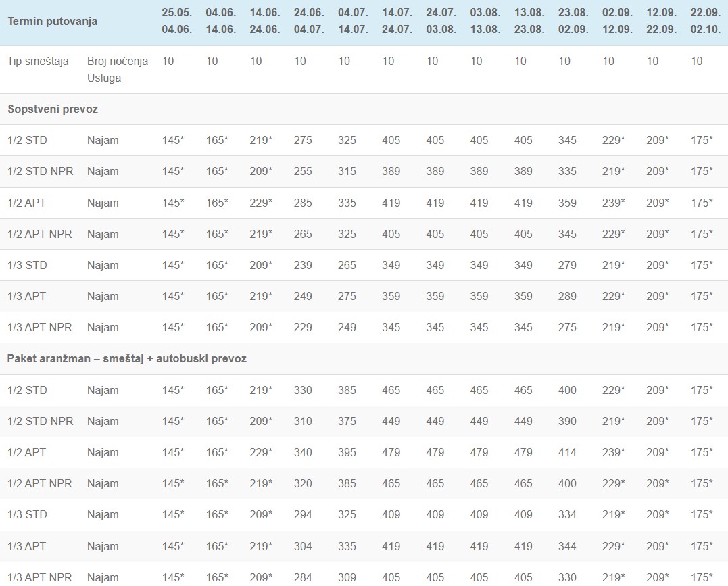728x586 pixels.
Task: Select the price cell showing 309
Action: click(x=347, y=577)
